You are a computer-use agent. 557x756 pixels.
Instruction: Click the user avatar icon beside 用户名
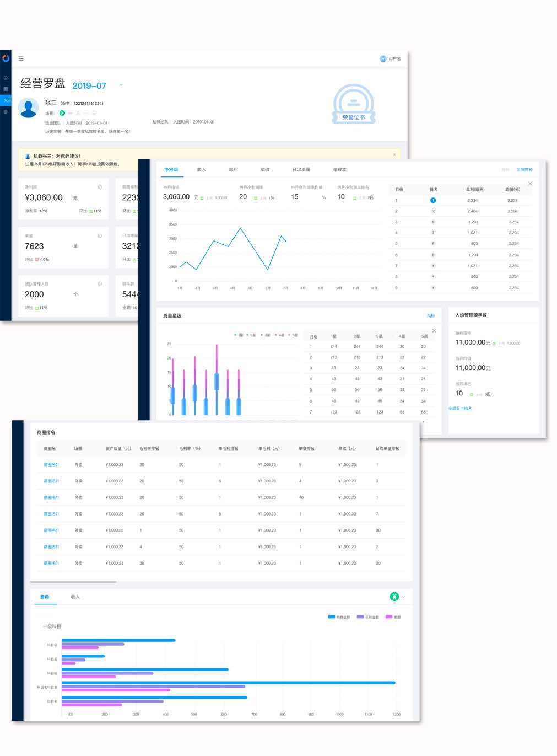click(383, 58)
